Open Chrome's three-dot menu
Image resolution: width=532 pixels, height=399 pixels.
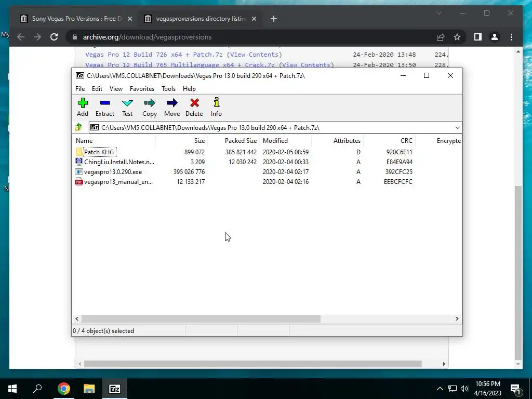pos(511,37)
